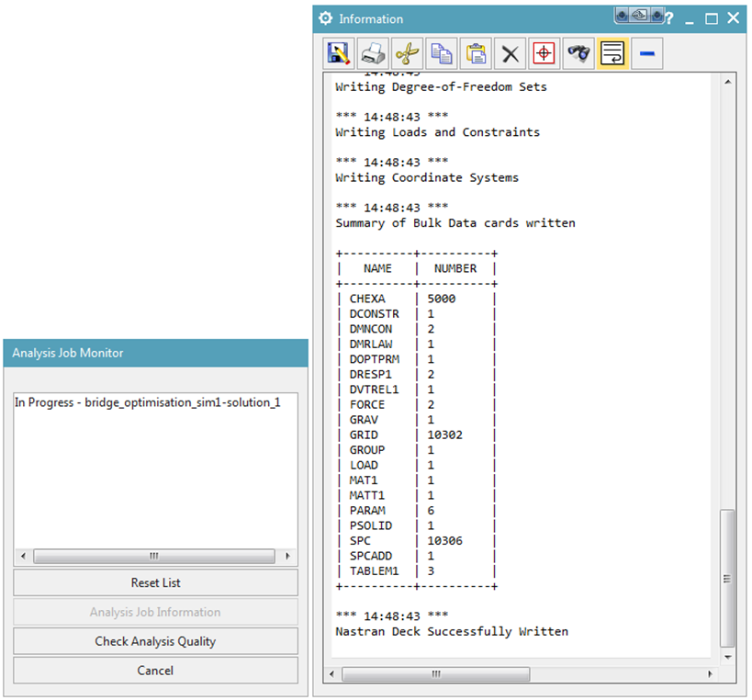Click the Save As icon in Information toolbar
The image size is (752, 700).
tap(339, 53)
